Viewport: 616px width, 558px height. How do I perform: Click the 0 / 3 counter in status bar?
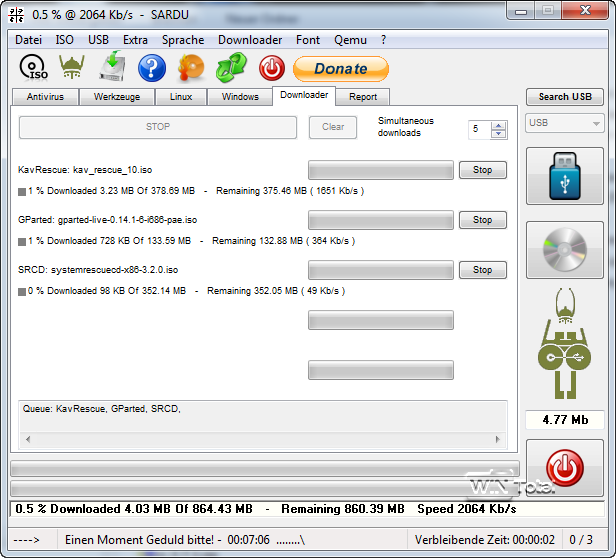click(x=581, y=540)
